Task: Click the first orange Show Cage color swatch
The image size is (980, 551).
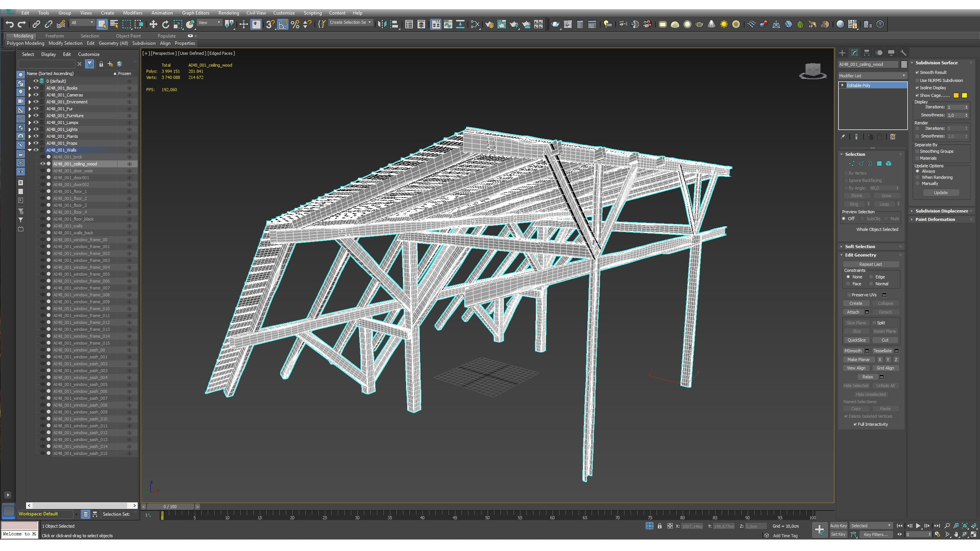Action: click(956, 95)
